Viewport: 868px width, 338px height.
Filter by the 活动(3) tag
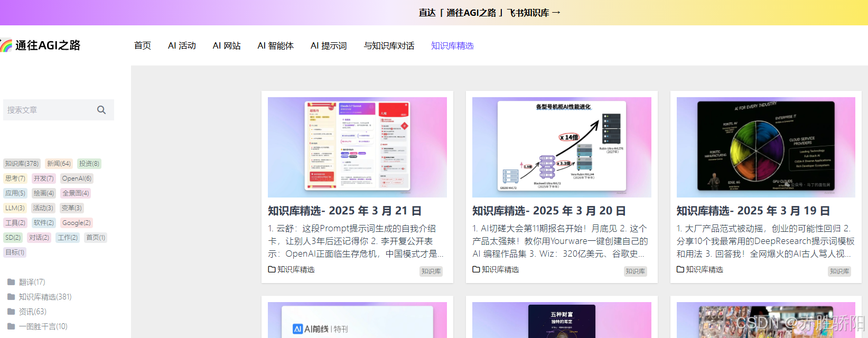point(43,208)
